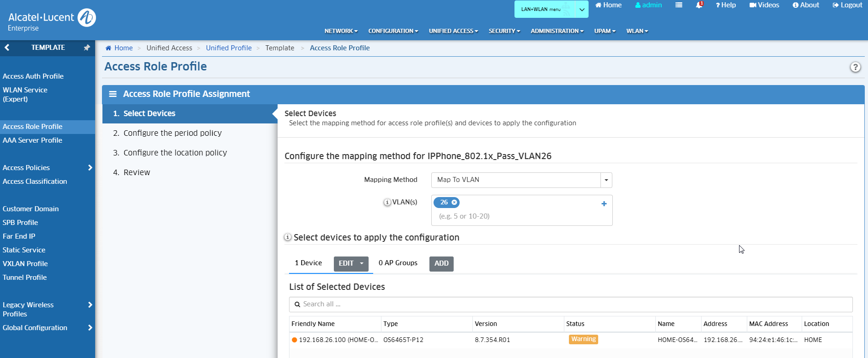Remove VLAN 26 tag with x icon

click(x=454, y=203)
